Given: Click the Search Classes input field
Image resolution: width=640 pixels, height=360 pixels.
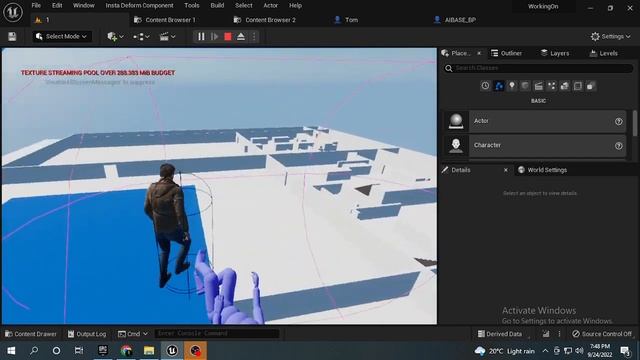Looking at the screenshot, I should coord(538,68).
